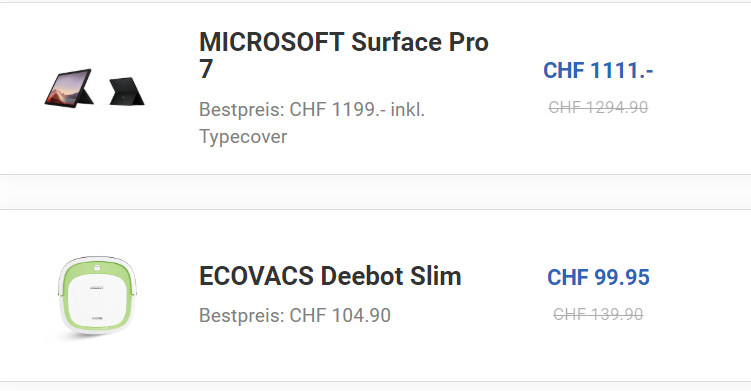Click the number 7 below MICROSOFT
The height and width of the screenshot is (391, 751).
click(x=206, y=69)
